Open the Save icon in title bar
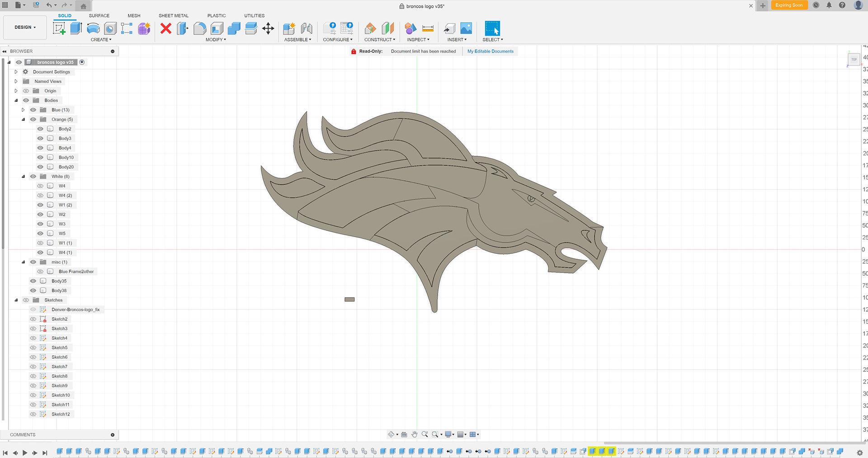The image size is (868, 458). point(36,5)
